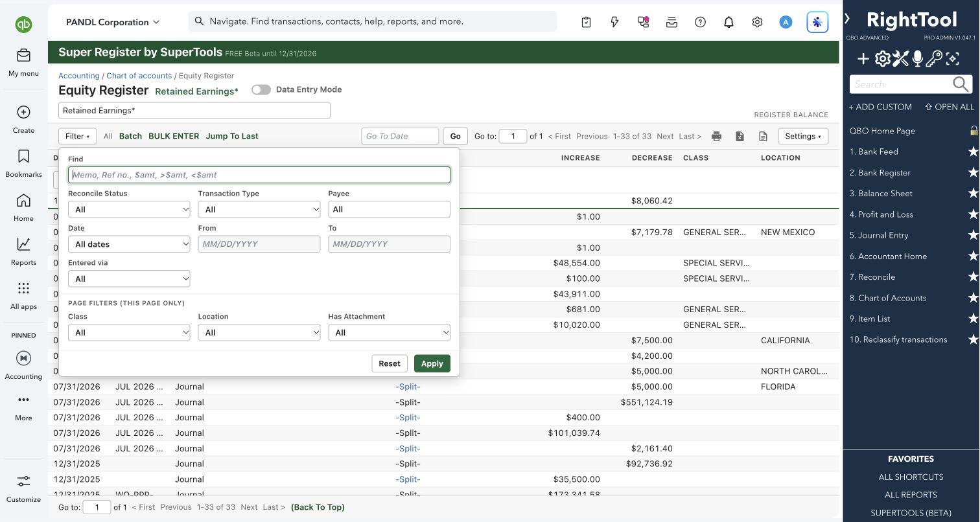This screenshot has width=980, height=522.
Task: Click the print register icon
Action: point(716,136)
